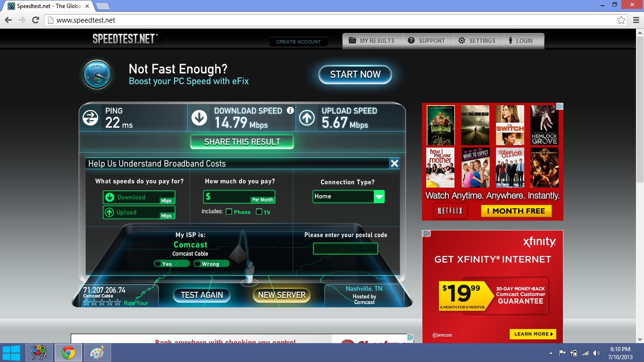Open the SUPPORT tab

point(428,41)
